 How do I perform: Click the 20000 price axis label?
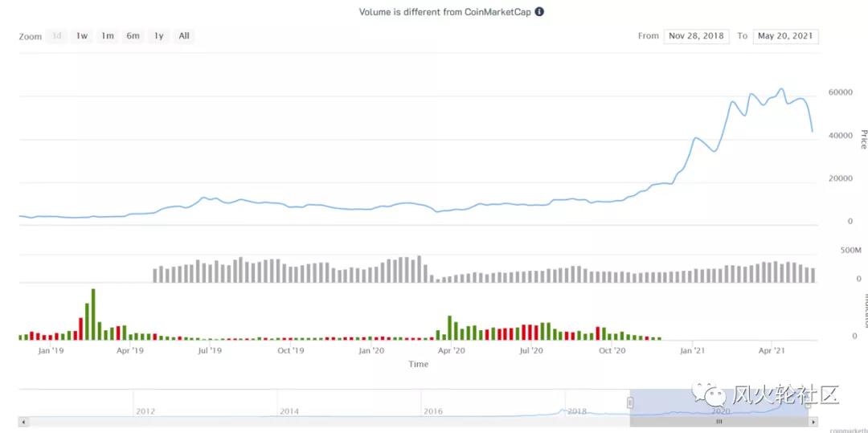point(841,178)
